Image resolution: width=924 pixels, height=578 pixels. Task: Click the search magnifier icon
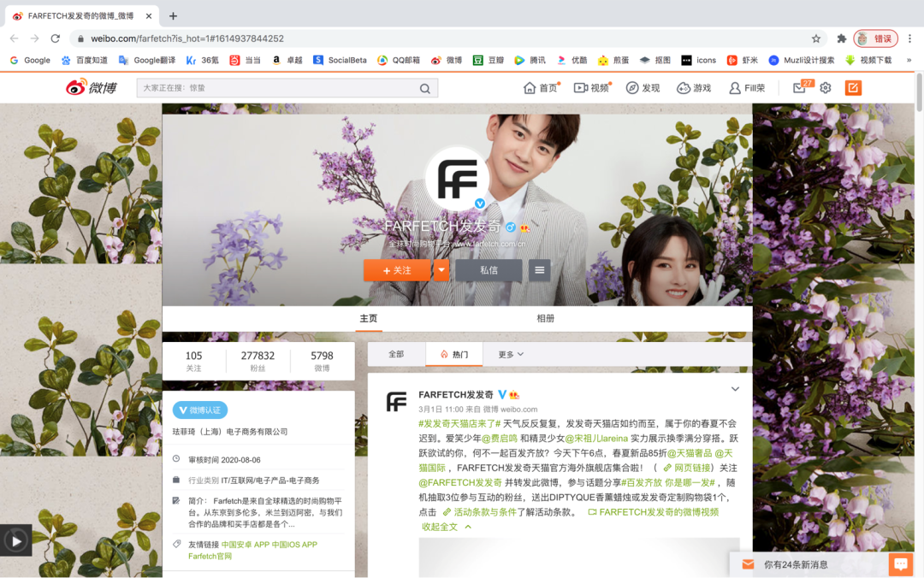(425, 88)
